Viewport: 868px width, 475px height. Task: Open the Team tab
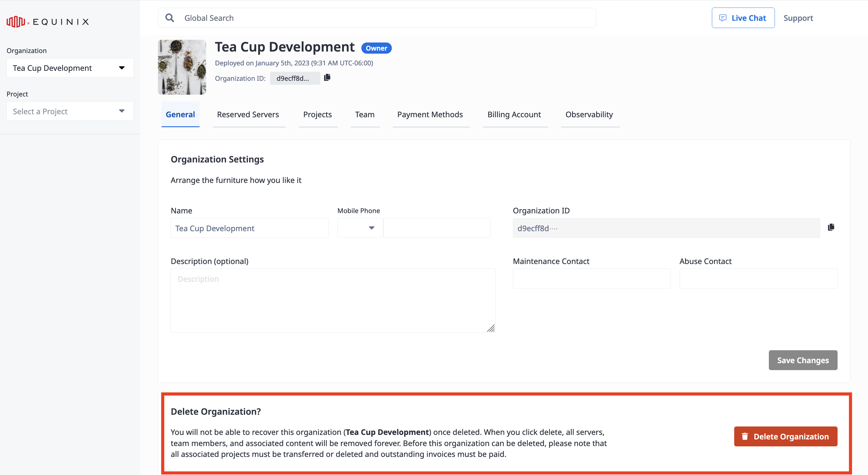(x=365, y=114)
